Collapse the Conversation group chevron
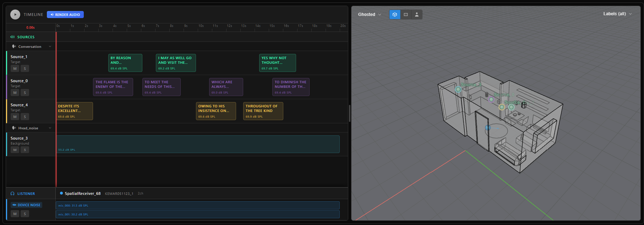 coord(50,46)
